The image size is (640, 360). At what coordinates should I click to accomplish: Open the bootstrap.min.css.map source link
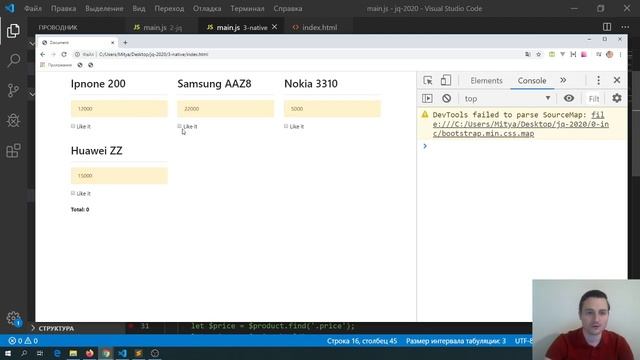coord(520,124)
